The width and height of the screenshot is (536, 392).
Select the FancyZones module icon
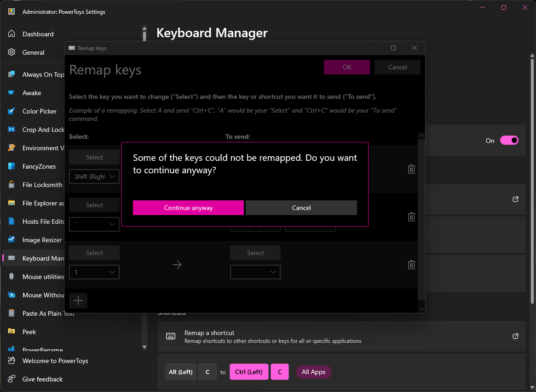12,166
